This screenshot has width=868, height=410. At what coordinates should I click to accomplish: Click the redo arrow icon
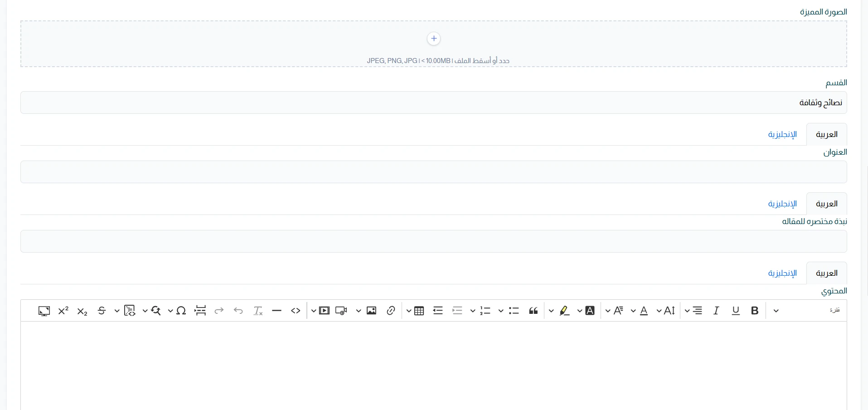(219, 311)
